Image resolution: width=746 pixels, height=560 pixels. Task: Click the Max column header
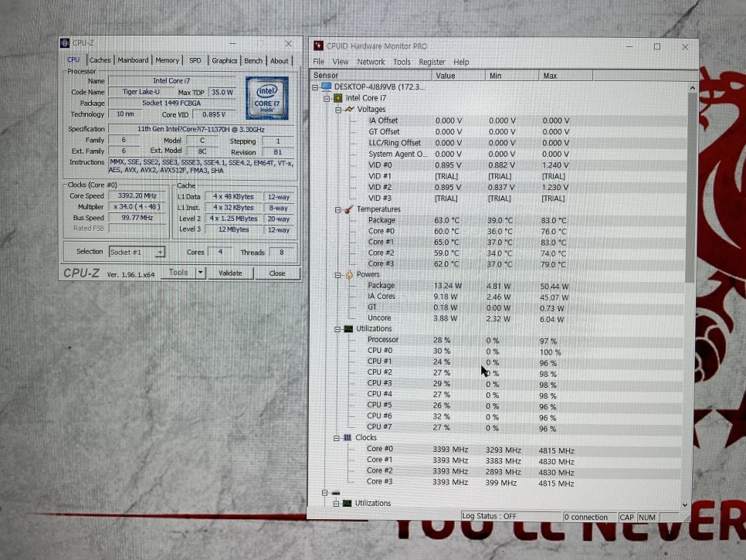pyautogui.click(x=566, y=75)
